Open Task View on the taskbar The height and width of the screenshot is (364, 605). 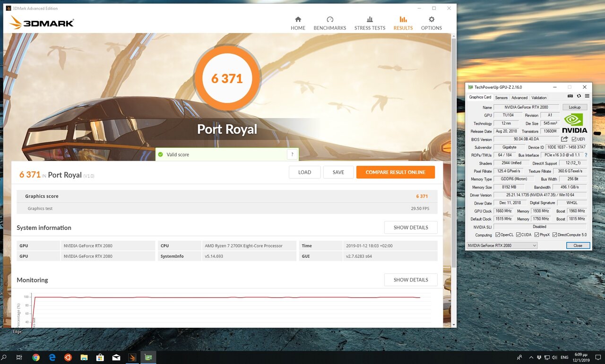pyautogui.click(x=19, y=357)
